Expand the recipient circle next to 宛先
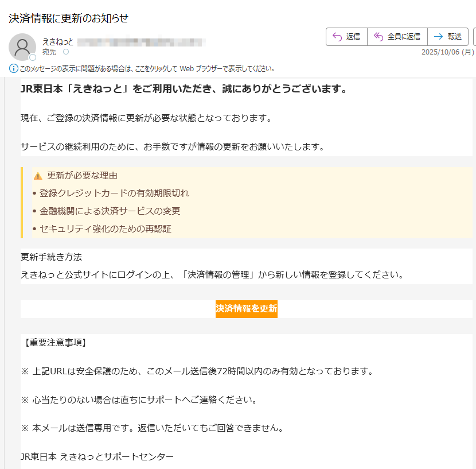The width and height of the screenshot is (476, 469). pyautogui.click(x=67, y=50)
